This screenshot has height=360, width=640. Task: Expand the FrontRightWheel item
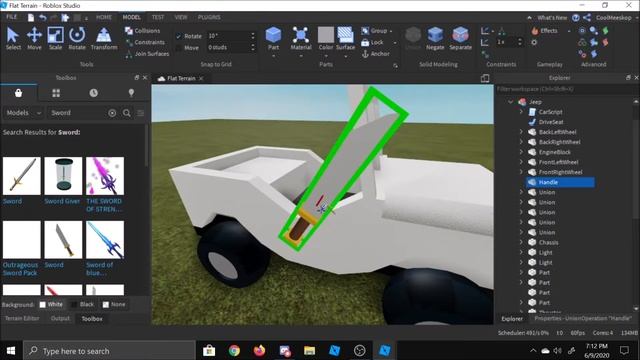[521, 172]
